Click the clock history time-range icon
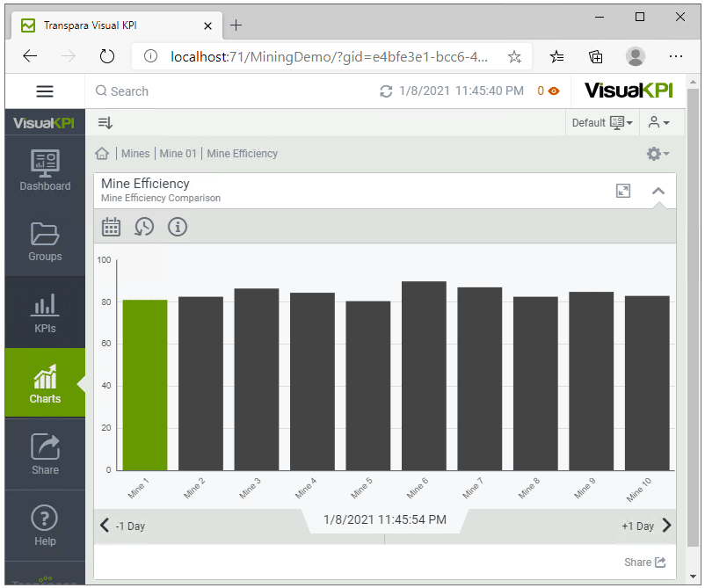The height and width of the screenshot is (588, 705). (144, 227)
